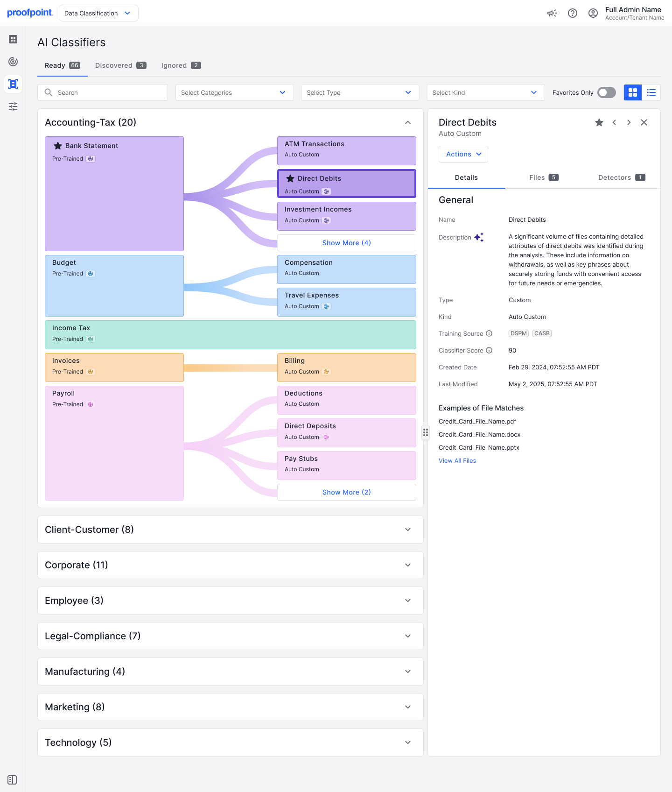Toggle the sidebar collapse icon at bottom
672x792 pixels.
pos(13,780)
